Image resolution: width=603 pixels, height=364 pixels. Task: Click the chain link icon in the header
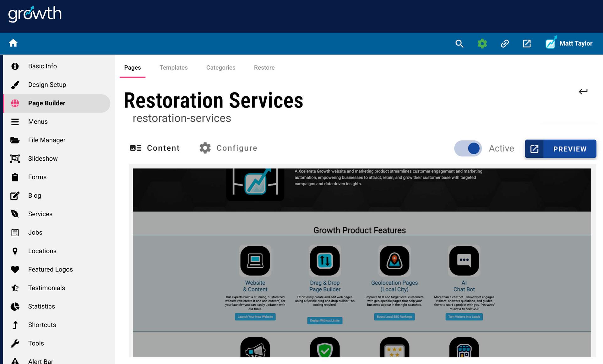pos(505,44)
